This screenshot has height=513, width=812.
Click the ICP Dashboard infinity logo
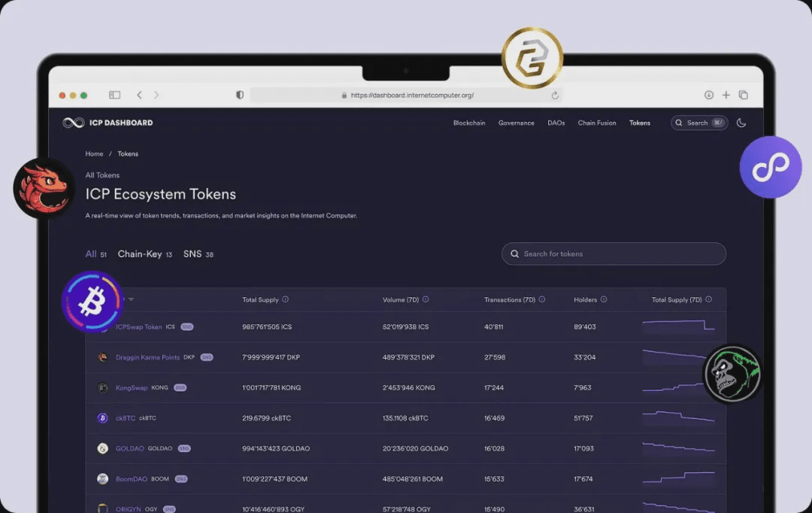pos(74,123)
